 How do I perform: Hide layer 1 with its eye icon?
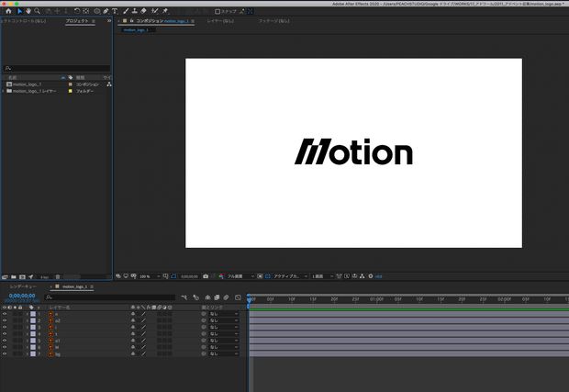(5, 314)
